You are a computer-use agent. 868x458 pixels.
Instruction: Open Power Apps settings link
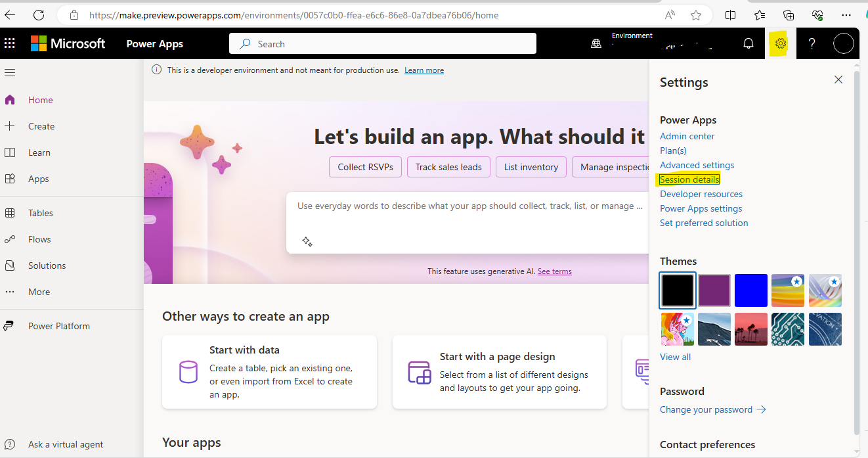click(x=701, y=208)
